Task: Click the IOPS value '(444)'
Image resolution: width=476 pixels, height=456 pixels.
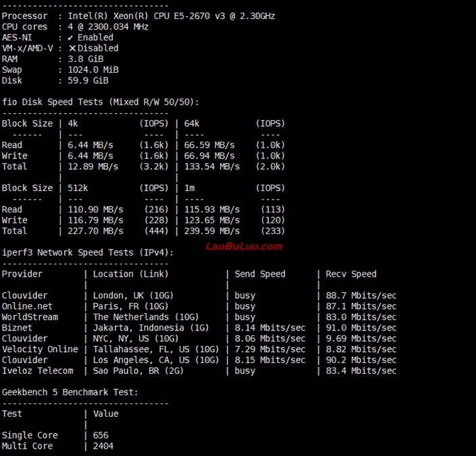Action: 157,231
